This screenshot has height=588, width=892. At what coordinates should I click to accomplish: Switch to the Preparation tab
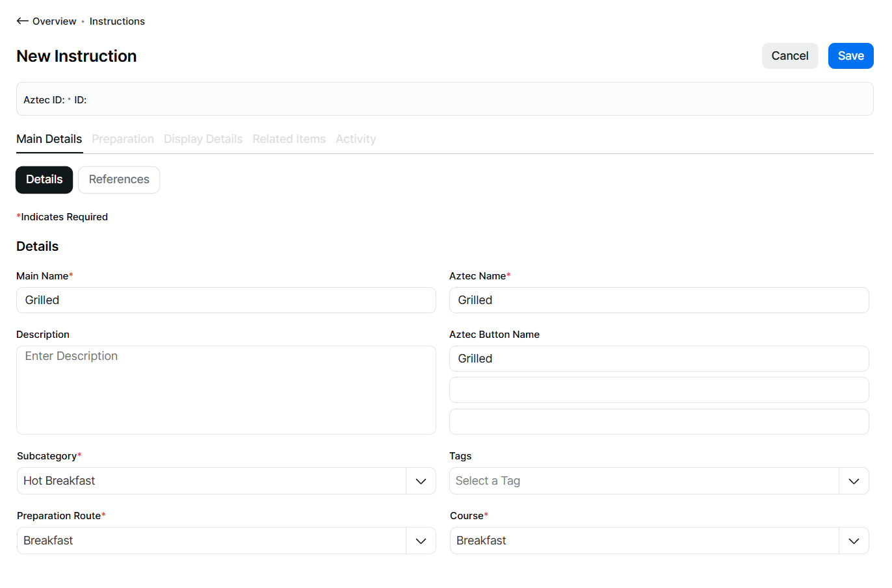tap(123, 139)
